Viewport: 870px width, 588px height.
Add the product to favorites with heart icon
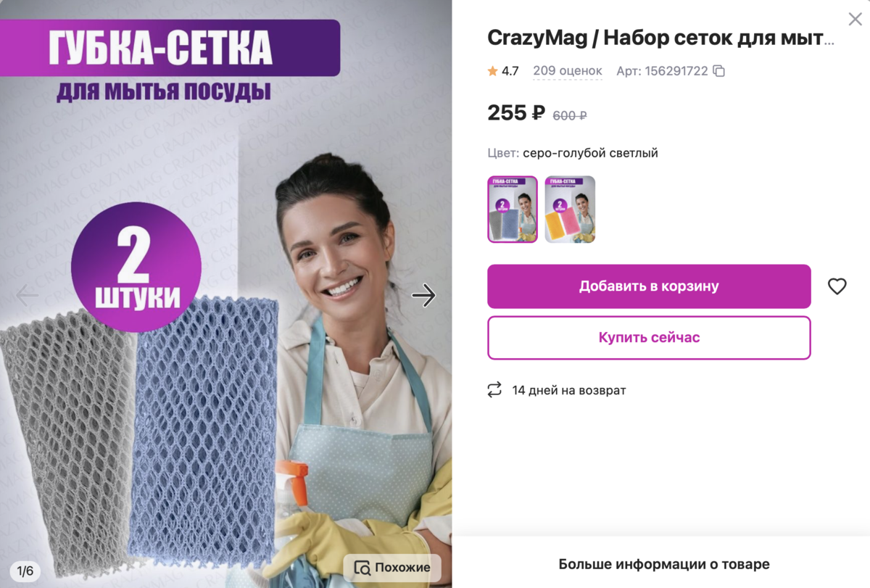tap(837, 286)
